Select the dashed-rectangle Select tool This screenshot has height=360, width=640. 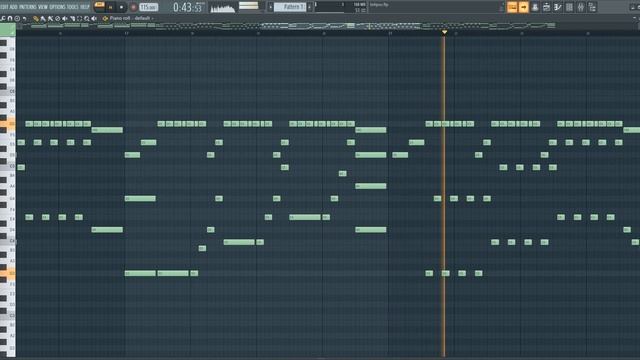pyautogui.click(x=80, y=18)
